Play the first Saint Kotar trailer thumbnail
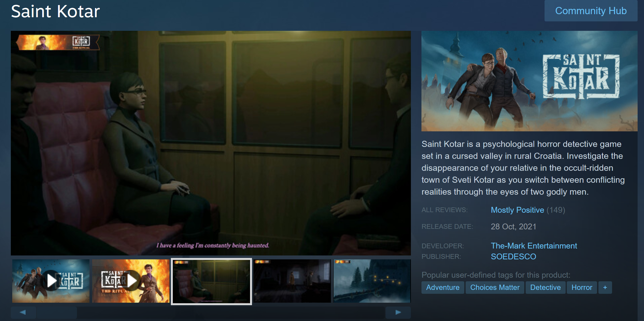This screenshot has width=644, height=321. click(x=51, y=281)
